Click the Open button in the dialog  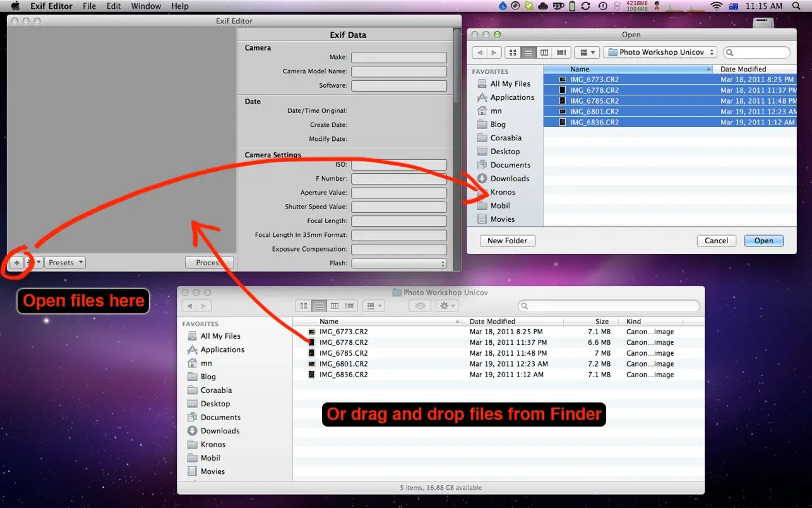tap(763, 241)
